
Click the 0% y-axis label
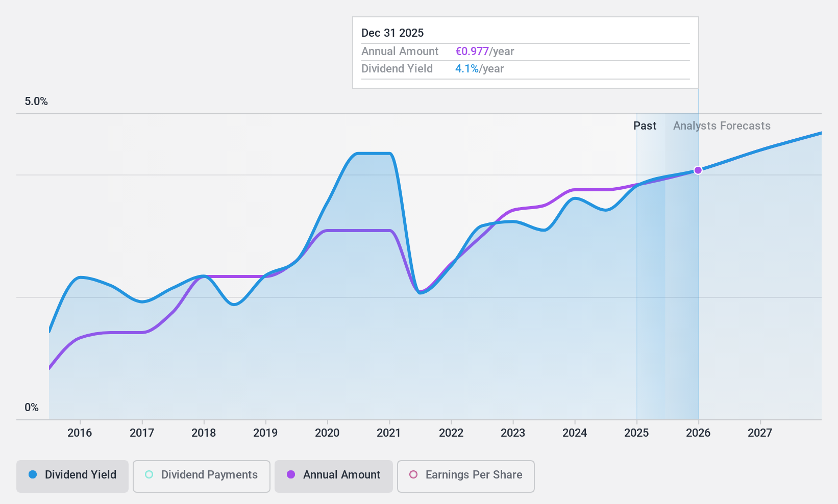pos(32,408)
